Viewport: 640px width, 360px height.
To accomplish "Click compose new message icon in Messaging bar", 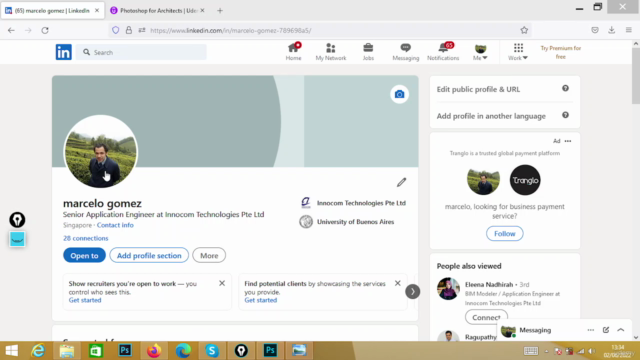I will click(606, 330).
